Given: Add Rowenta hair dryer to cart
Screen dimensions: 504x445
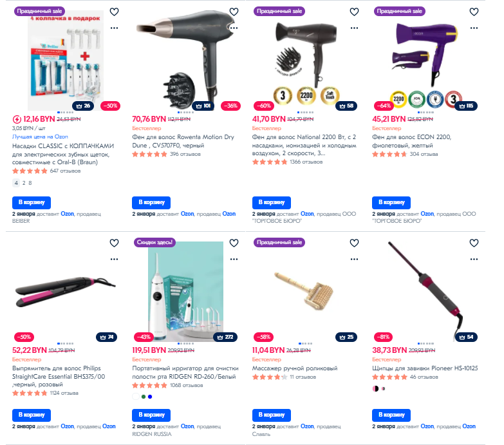Looking at the screenshot, I should pos(151,203).
